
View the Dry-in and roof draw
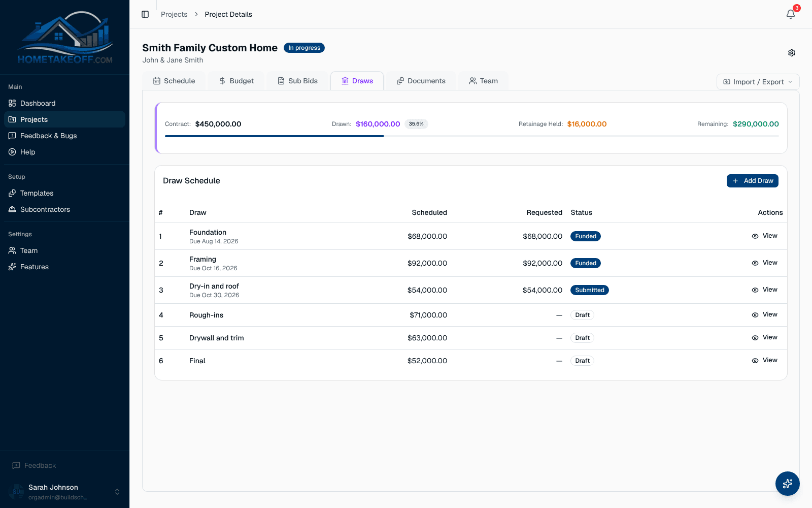point(764,290)
